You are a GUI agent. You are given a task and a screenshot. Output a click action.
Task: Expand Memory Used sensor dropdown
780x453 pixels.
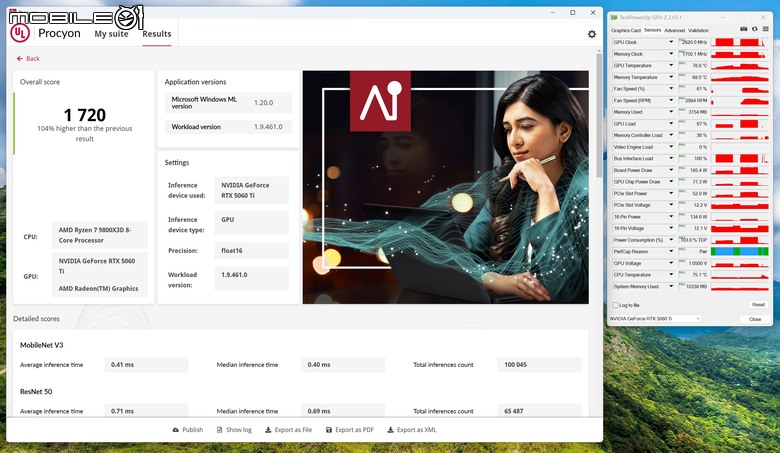tap(671, 112)
